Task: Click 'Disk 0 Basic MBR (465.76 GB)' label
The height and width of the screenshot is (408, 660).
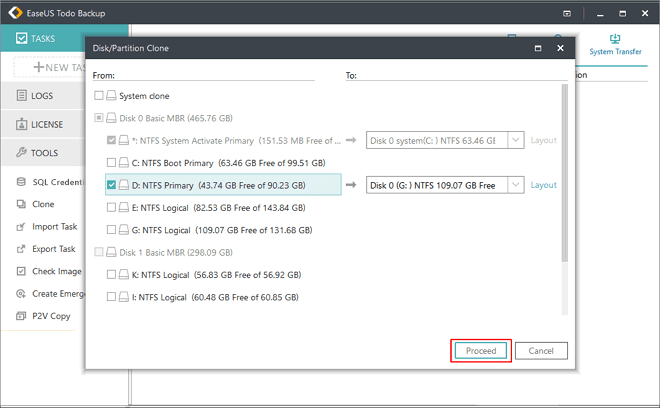Action: pyautogui.click(x=176, y=118)
